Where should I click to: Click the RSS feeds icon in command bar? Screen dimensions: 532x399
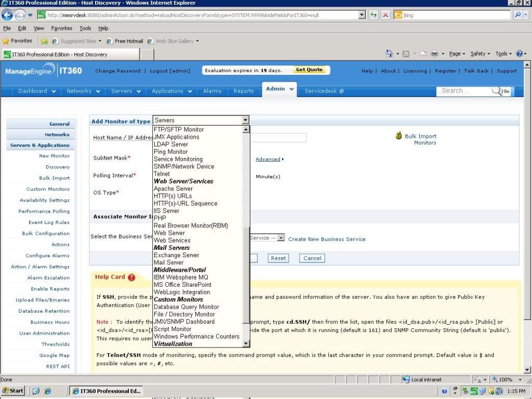click(x=406, y=54)
